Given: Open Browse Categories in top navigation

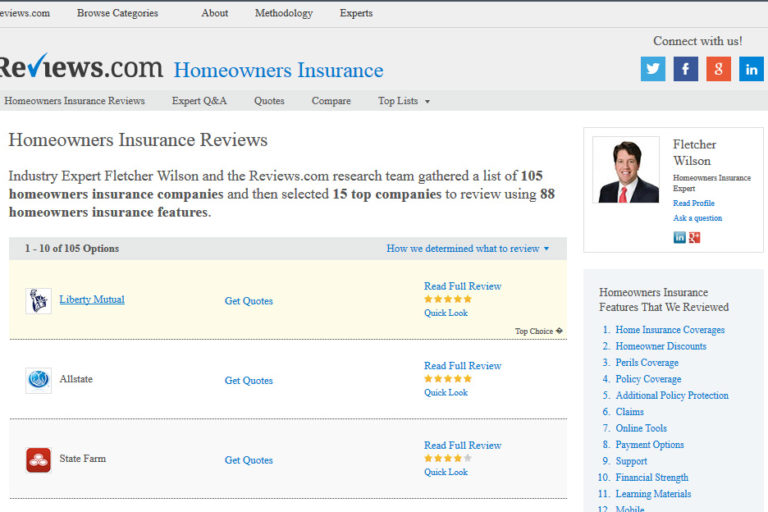Looking at the screenshot, I should point(118,13).
